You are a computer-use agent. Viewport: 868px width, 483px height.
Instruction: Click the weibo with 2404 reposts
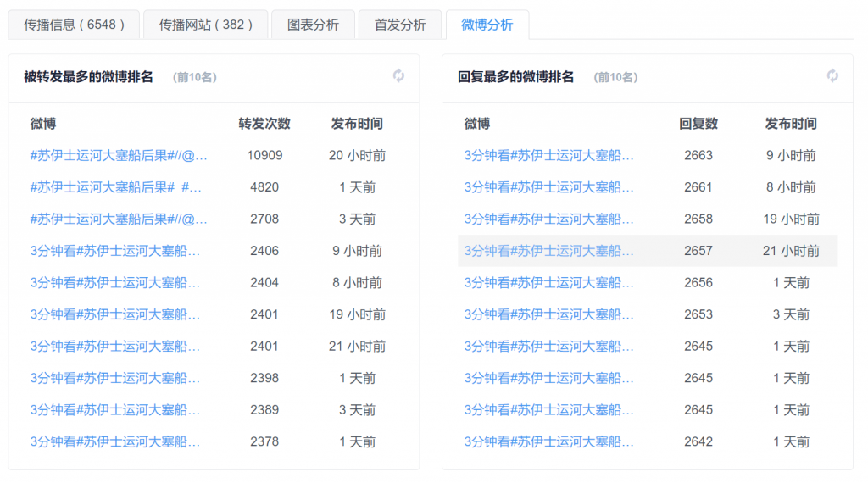click(x=115, y=283)
